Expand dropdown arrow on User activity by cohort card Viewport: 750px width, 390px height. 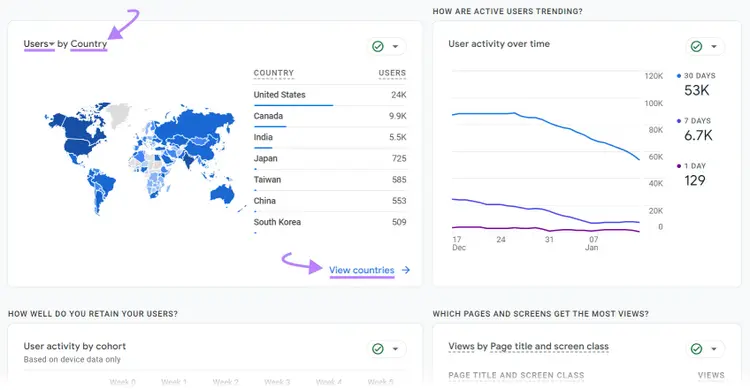tap(396, 349)
